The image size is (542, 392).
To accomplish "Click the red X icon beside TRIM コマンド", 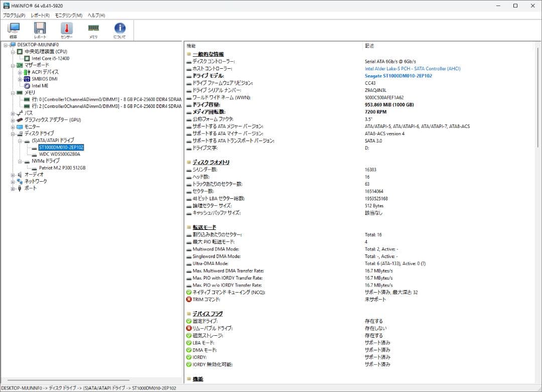I will click(x=189, y=299).
